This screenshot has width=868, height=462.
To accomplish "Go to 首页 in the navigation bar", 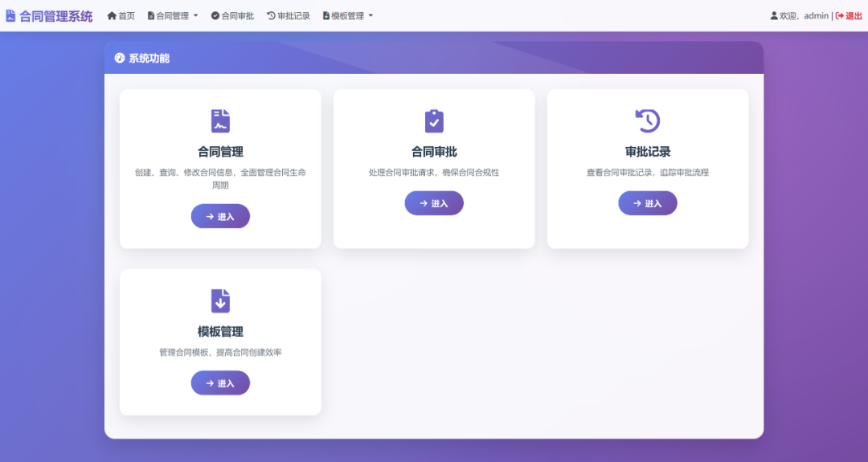I will (x=121, y=15).
